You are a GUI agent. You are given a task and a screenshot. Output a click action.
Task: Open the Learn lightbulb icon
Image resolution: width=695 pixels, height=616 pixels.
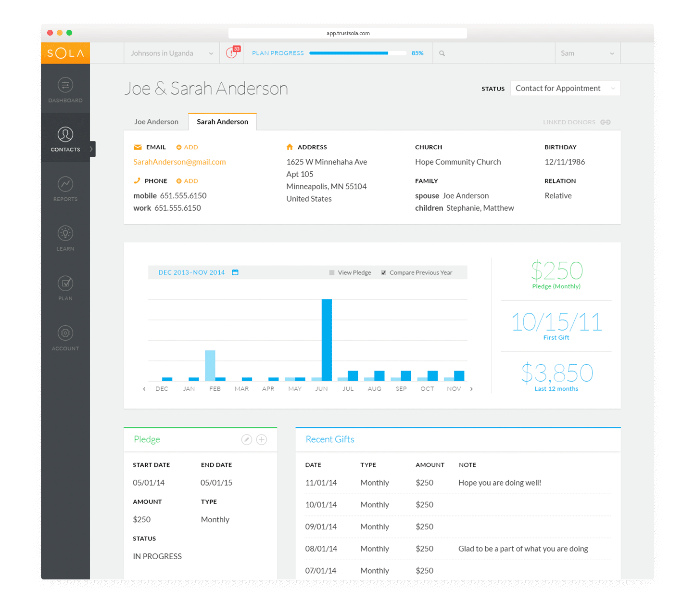pyautogui.click(x=65, y=233)
